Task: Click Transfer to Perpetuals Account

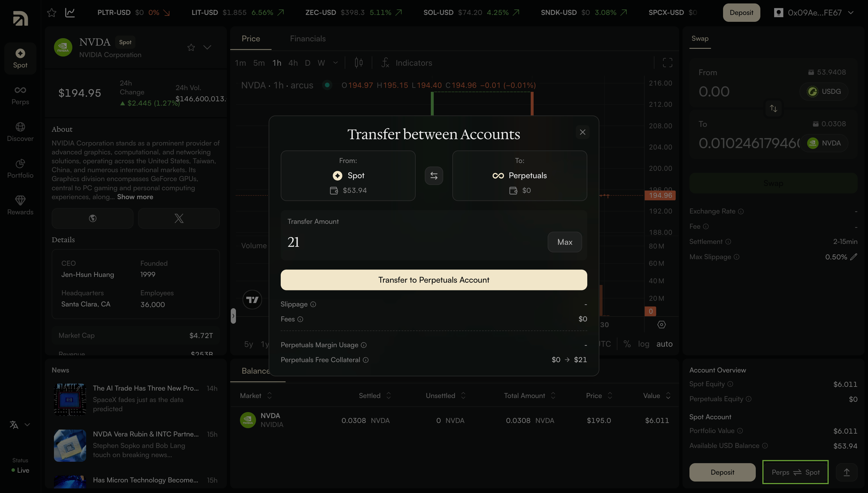Action: coord(434,280)
